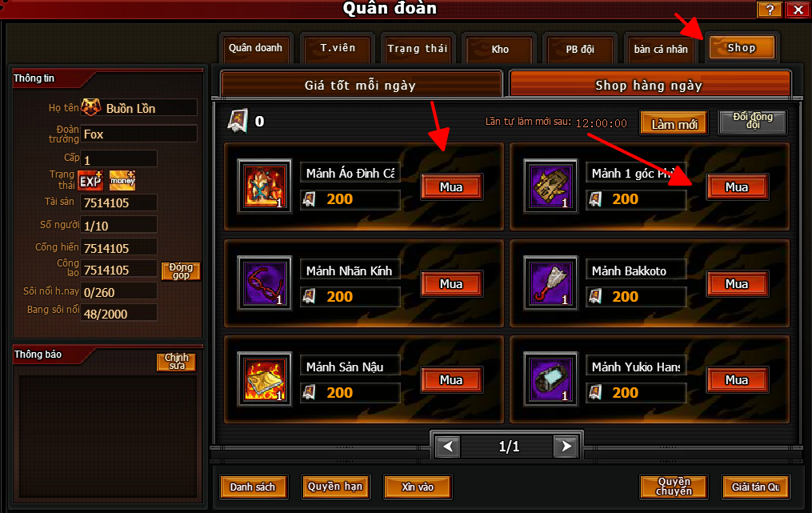812x513 pixels.
Task: Go to next shop page arrow
Action: pyautogui.click(x=566, y=446)
